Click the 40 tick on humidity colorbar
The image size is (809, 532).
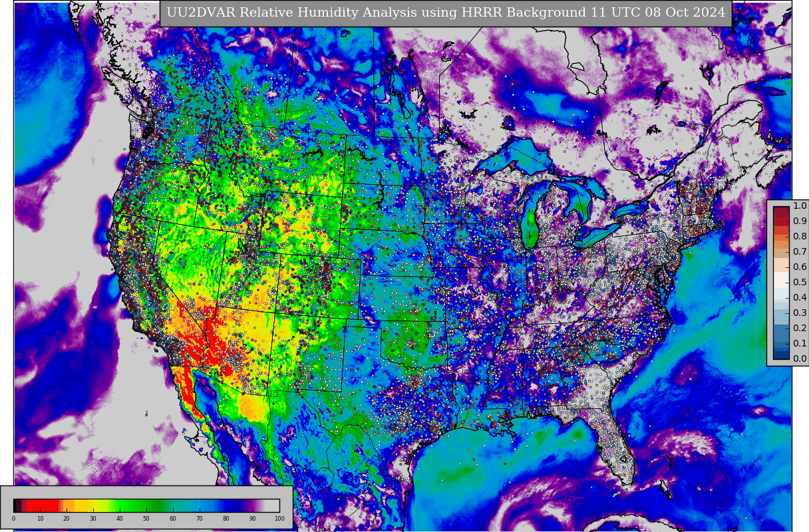tap(120, 519)
